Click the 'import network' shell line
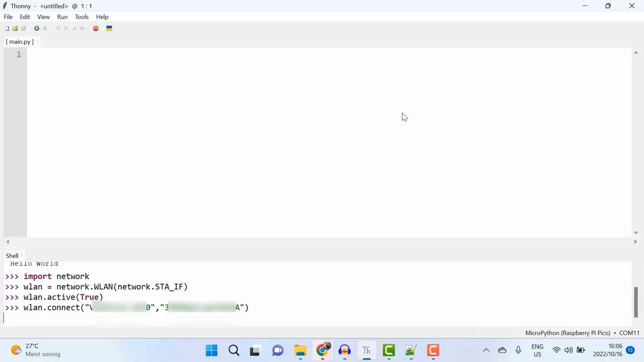The width and height of the screenshot is (644, 362). 56,277
